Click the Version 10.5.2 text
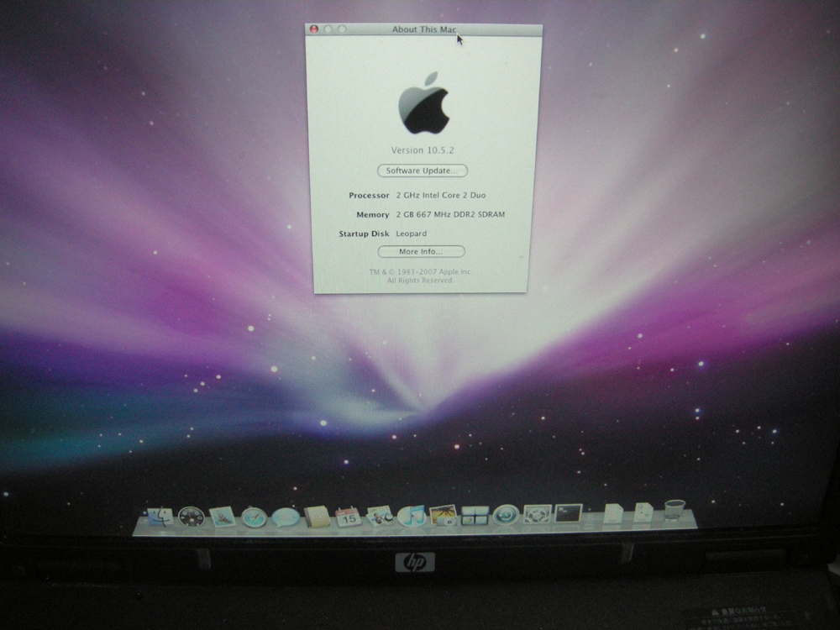The width and height of the screenshot is (840, 630). [x=423, y=150]
